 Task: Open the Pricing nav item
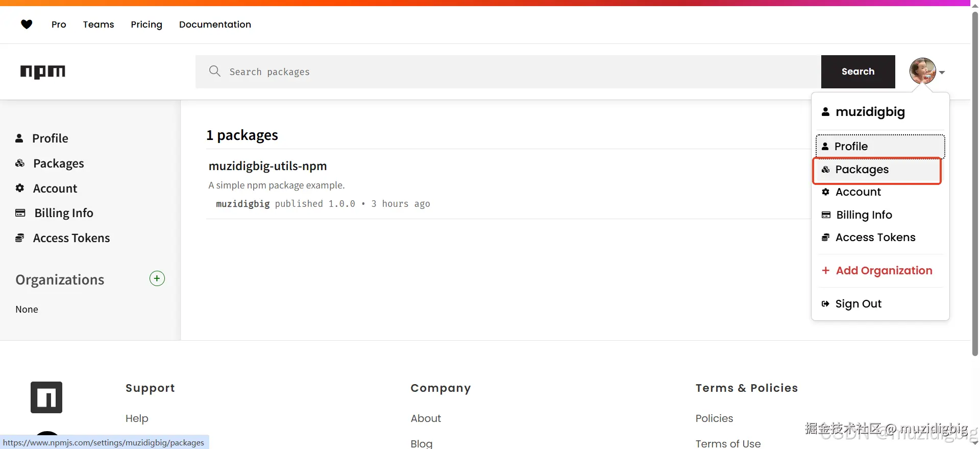tap(146, 24)
